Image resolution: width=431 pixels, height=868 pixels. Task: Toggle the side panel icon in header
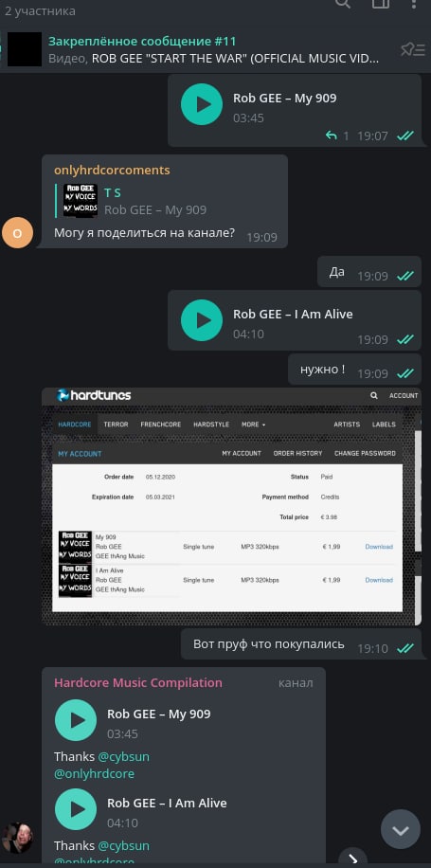pos(381,4)
